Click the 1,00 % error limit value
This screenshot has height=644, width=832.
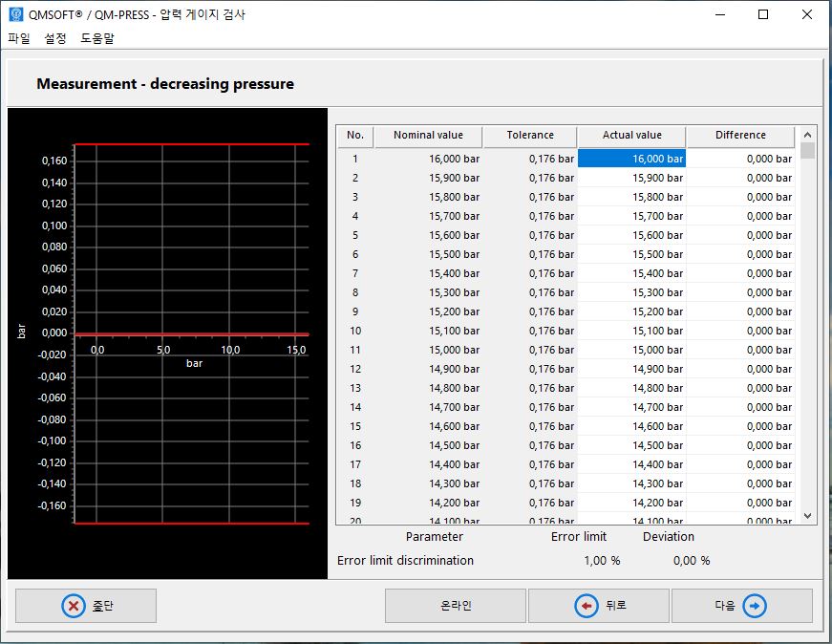(602, 561)
